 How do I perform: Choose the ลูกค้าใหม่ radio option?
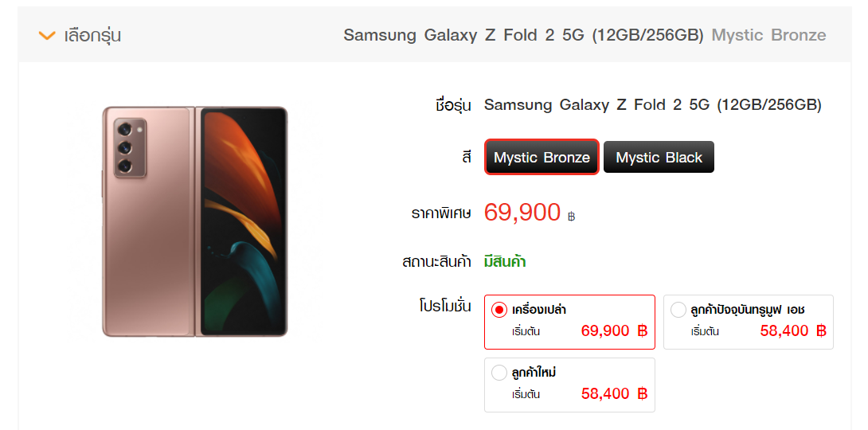499,373
